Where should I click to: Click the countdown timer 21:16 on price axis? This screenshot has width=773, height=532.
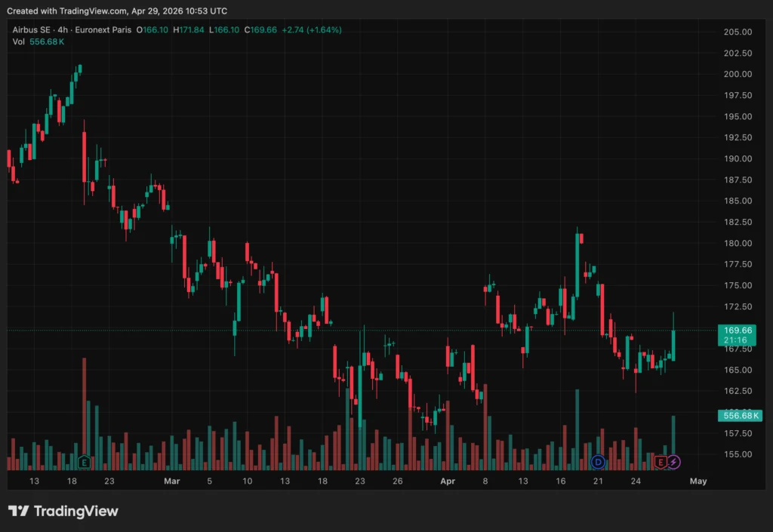(x=738, y=340)
